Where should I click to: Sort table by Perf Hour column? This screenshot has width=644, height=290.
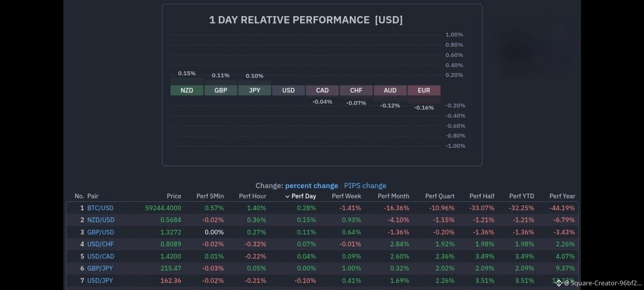pyautogui.click(x=253, y=196)
